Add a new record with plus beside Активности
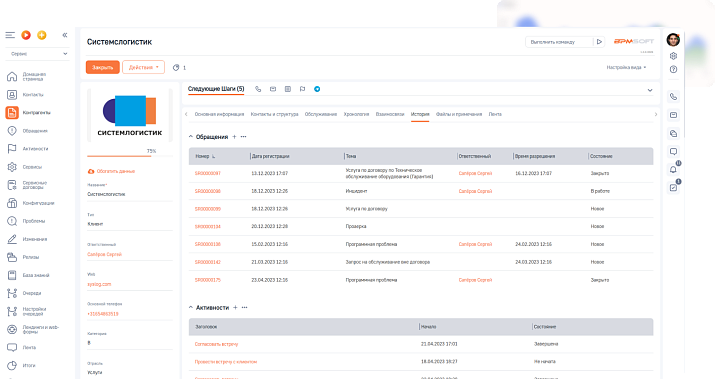 coord(235,307)
